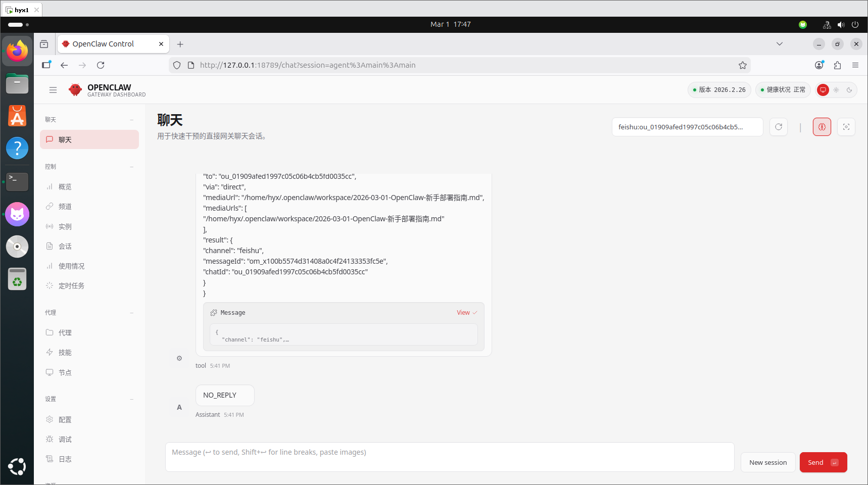Select the system theme monitor icon

[x=823, y=90]
